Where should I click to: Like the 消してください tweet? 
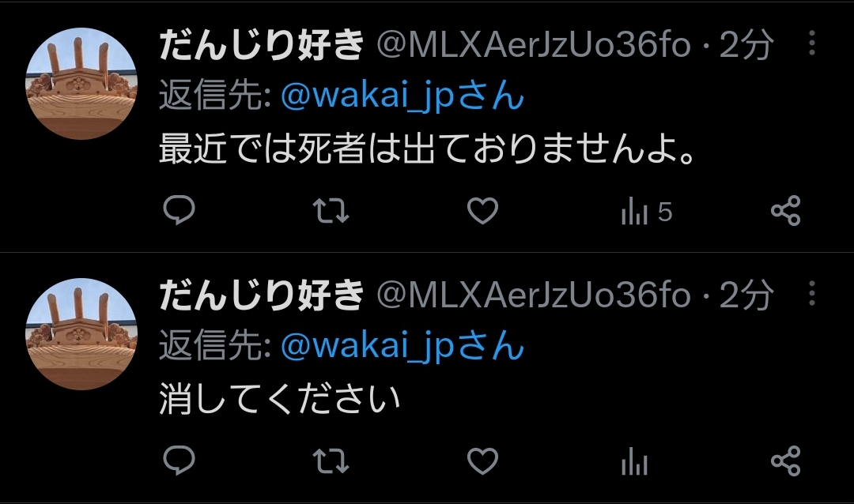(482, 461)
